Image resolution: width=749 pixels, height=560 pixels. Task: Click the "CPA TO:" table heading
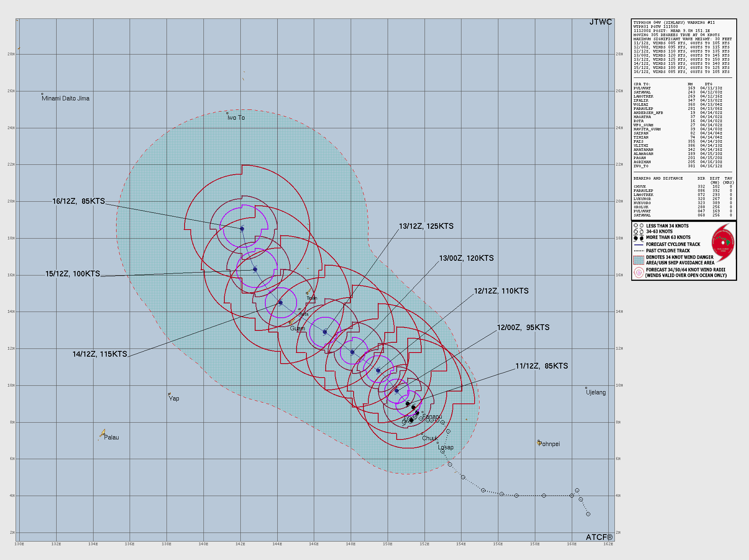click(x=642, y=84)
